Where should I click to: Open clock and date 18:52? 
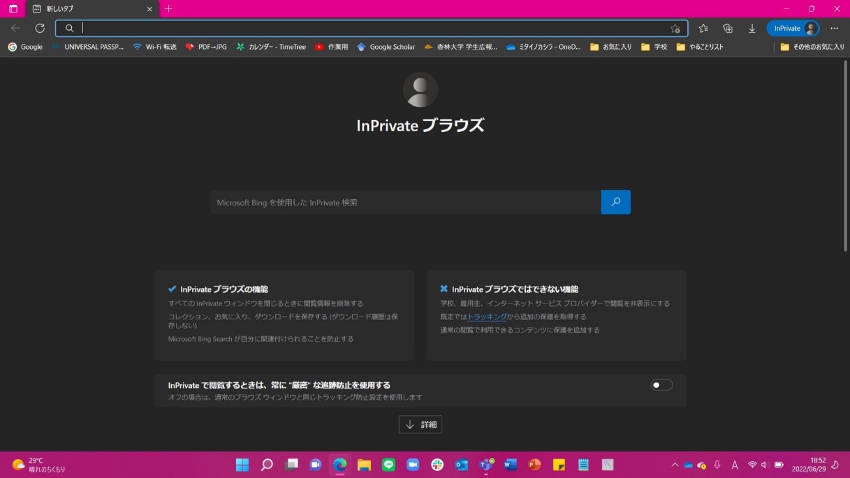(809, 464)
